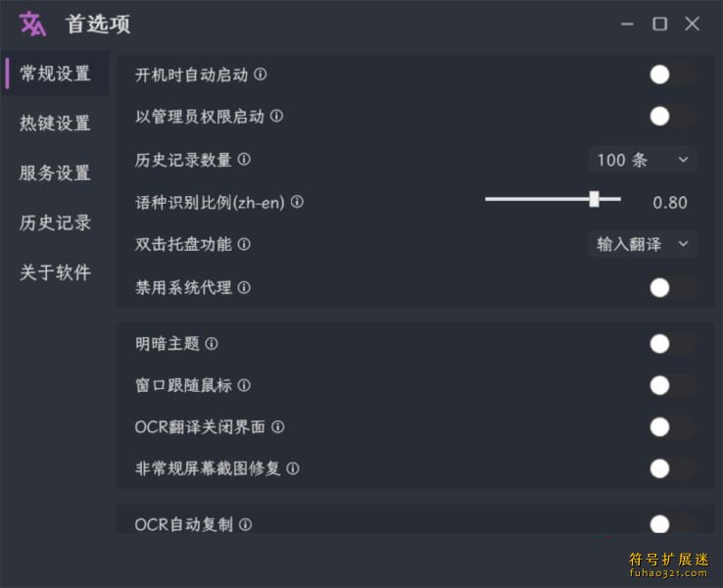Go to the 历史记录 section
The height and width of the screenshot is (588, 723).
click(55, 222)
